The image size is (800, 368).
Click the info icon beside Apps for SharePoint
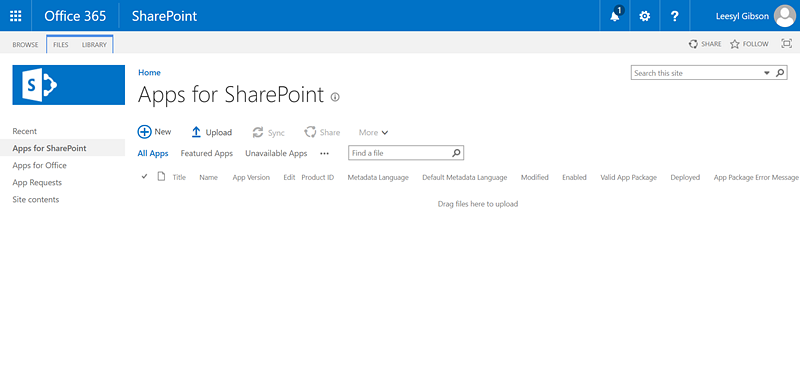coord(335,97)
